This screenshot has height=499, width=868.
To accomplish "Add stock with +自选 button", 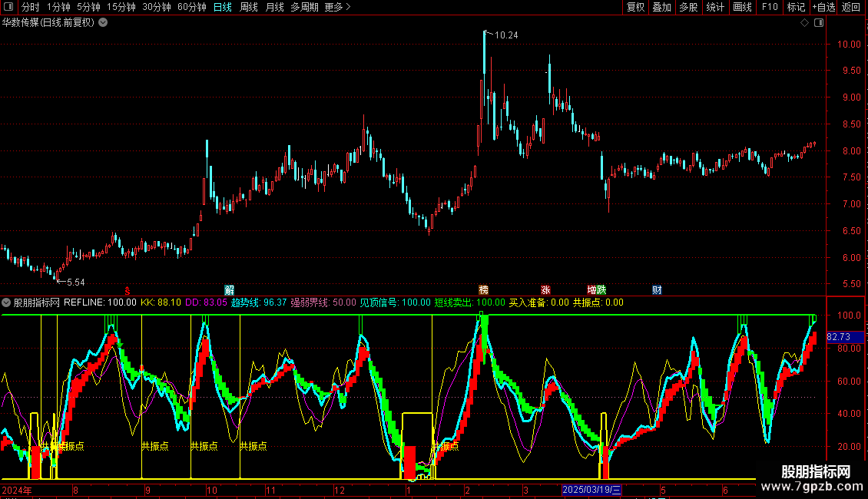I will pos(823,7).
